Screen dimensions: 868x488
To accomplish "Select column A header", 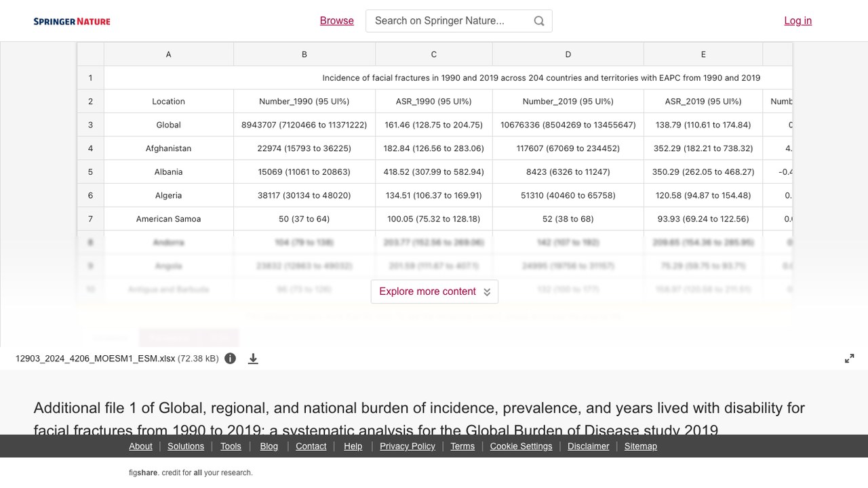I will pos(169,54).
